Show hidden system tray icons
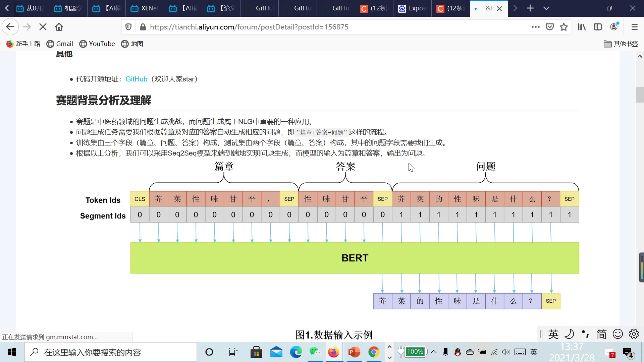Image resolution: width=644 pixels, height=362 pixels. 434,352
